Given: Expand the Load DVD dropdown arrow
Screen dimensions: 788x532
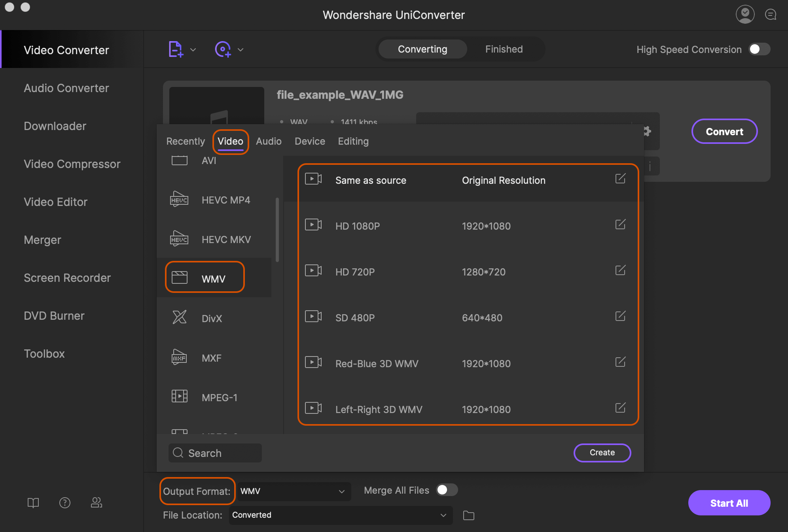Looking at the screenshot, I should (241, 50).
